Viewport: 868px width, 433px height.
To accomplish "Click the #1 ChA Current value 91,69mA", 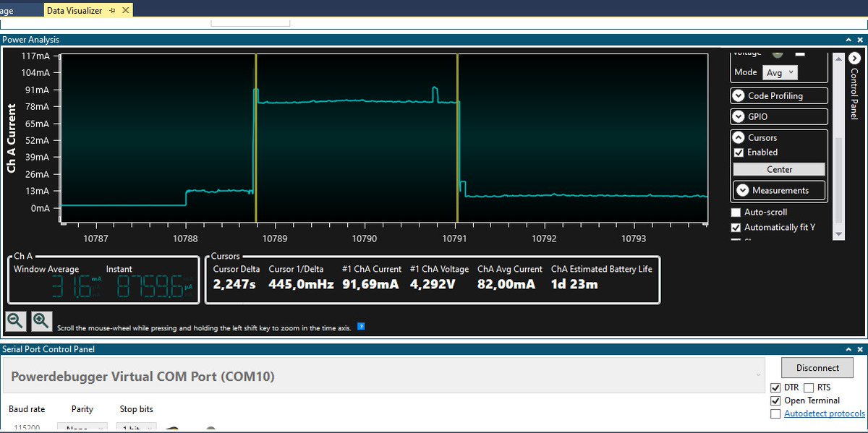I will [x=370, y=284].
